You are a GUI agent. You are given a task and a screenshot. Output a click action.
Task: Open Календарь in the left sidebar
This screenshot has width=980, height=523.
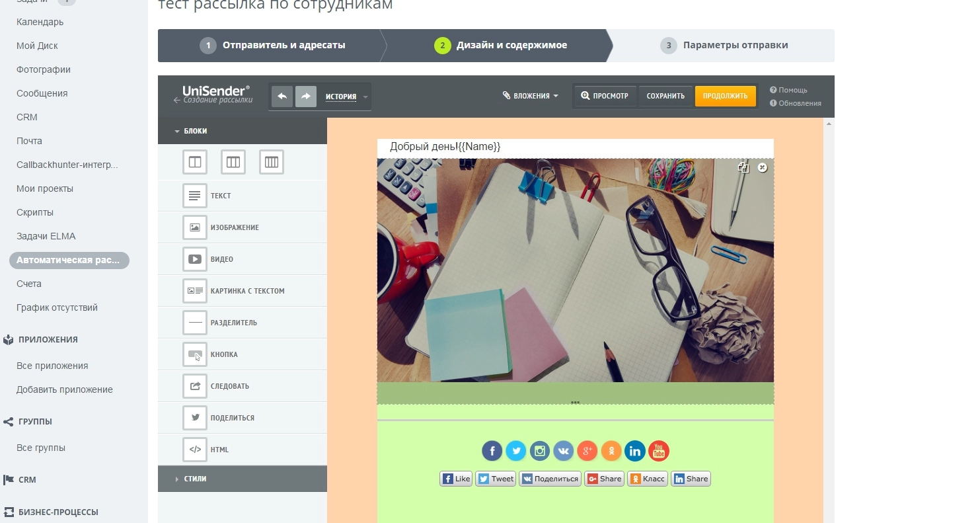click(x=40, y=22)
